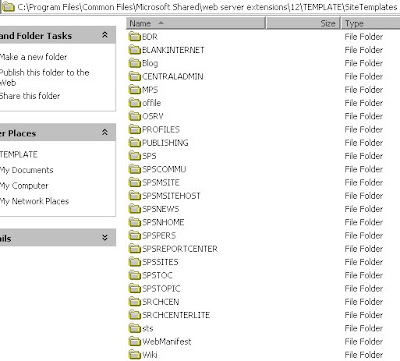
Task: Expand the Details panel
Action: [105, 237]
